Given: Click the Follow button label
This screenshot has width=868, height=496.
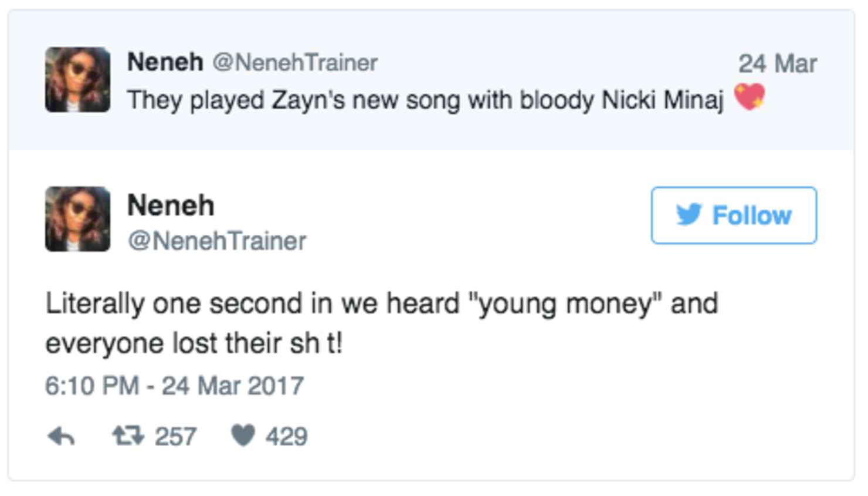Looking at the screenshot, I should (751, 216).
